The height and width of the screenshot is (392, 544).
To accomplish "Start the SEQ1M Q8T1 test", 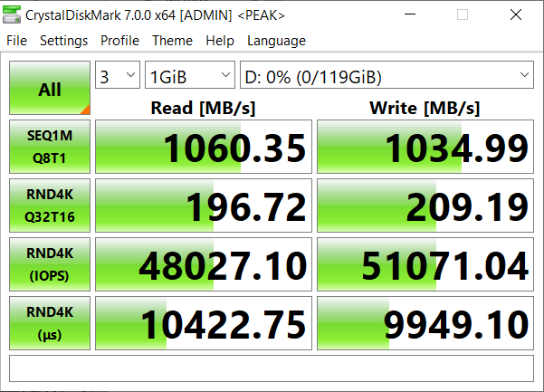I will [50, 146].
